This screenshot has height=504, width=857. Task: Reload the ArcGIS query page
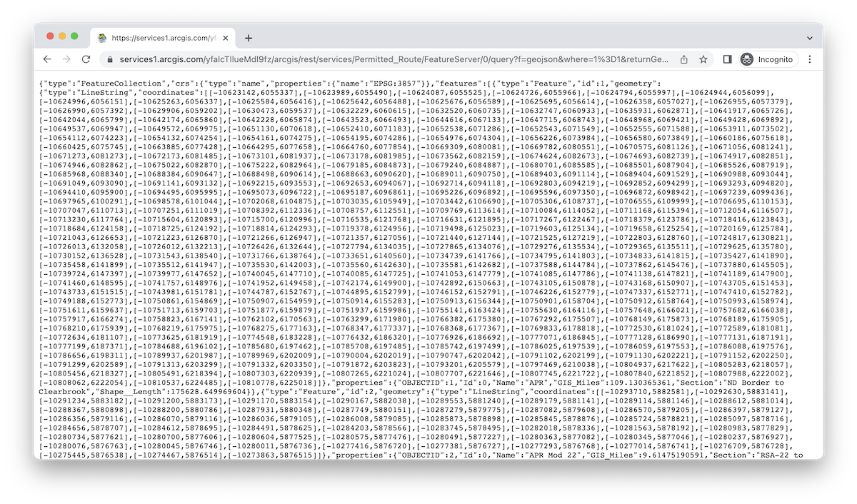click(x=86, y=59)
